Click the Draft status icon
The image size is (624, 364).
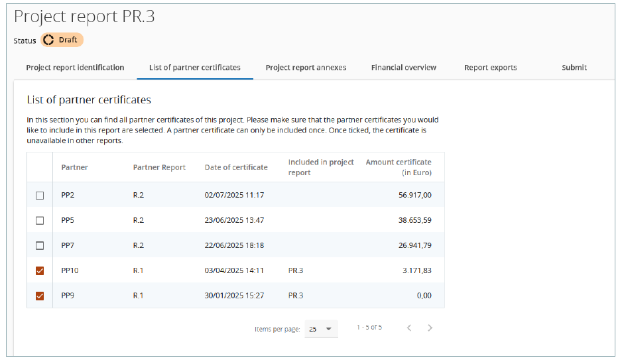[48, 40]
